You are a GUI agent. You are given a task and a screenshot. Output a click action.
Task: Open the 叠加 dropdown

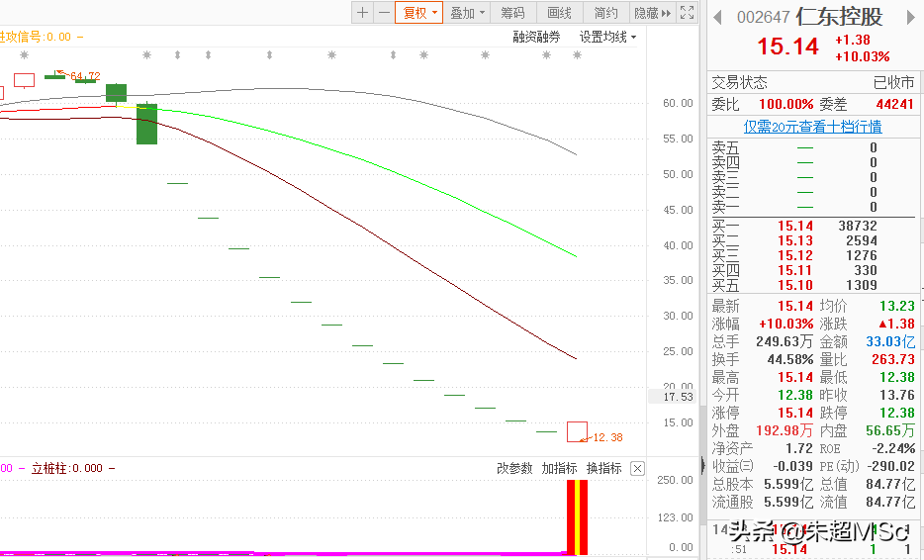[x=467, y=13]
